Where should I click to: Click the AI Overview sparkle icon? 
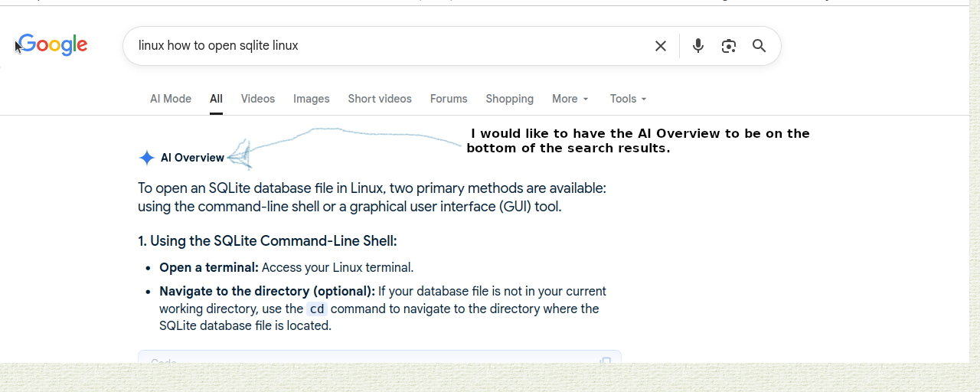[x=147, y=158]
